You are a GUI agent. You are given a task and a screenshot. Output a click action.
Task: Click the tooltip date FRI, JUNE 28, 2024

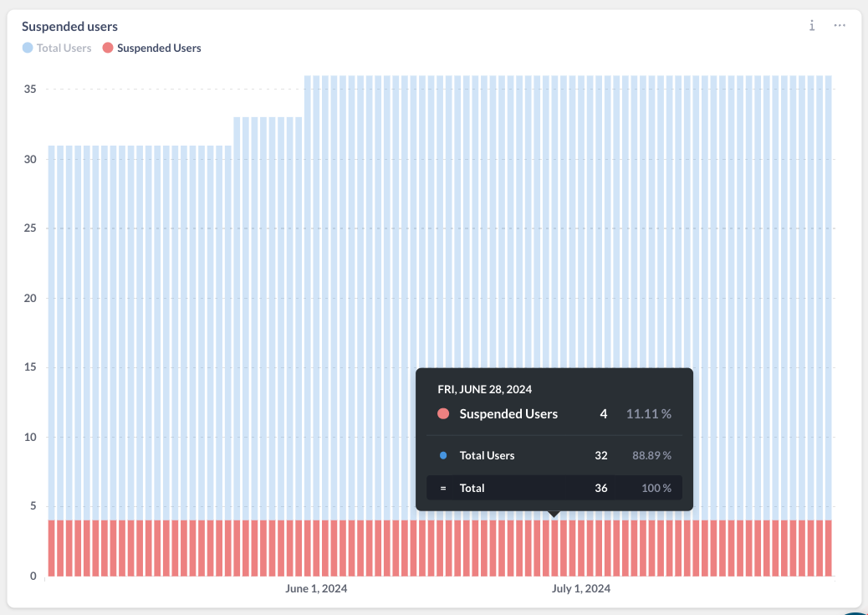(x=484, y=390)
